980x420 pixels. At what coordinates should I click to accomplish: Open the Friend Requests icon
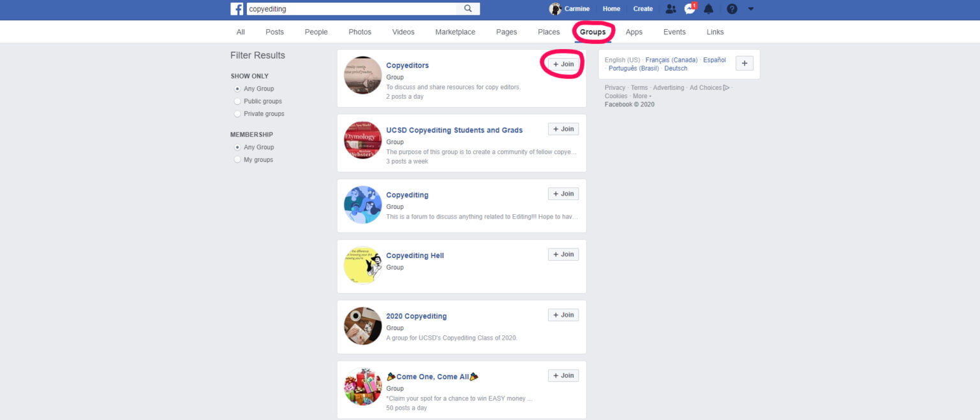click(x=671, y=9)
